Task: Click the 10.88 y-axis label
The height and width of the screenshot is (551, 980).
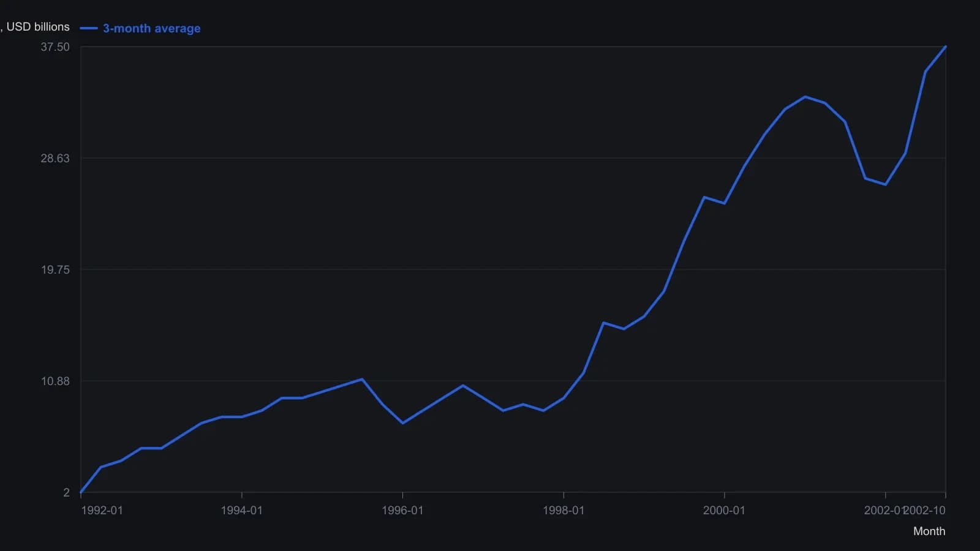Action: 55,381
